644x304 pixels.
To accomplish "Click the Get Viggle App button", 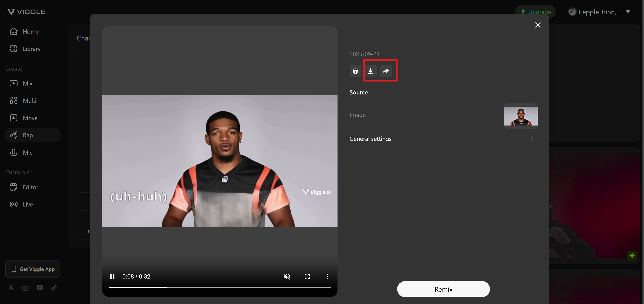I will [x=33, y=269].
